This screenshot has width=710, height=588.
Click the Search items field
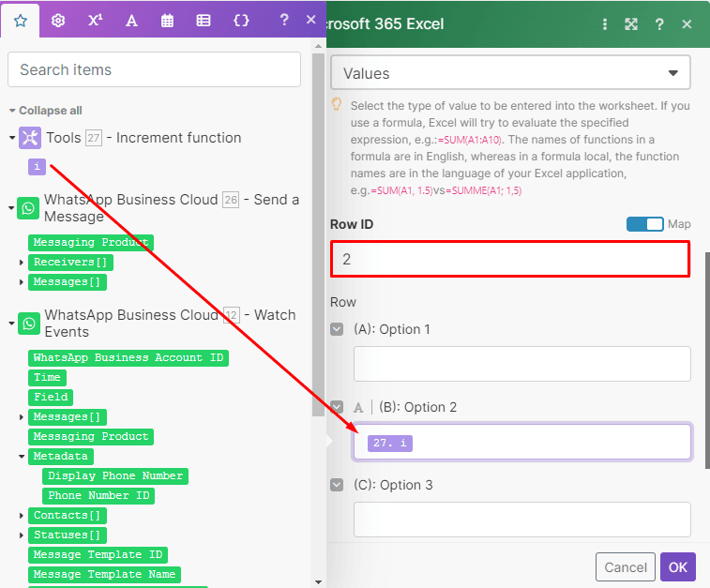(x=154, y=69)
